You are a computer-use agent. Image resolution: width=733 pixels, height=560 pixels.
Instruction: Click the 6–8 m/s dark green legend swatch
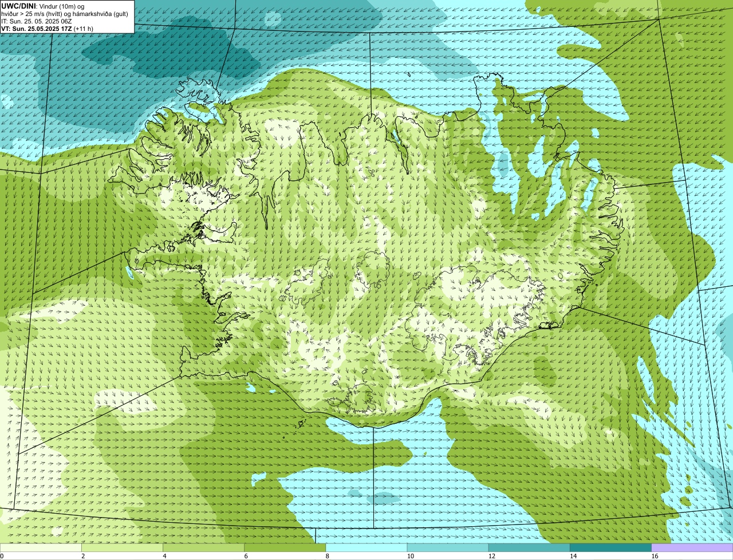(x=285, y=547)
